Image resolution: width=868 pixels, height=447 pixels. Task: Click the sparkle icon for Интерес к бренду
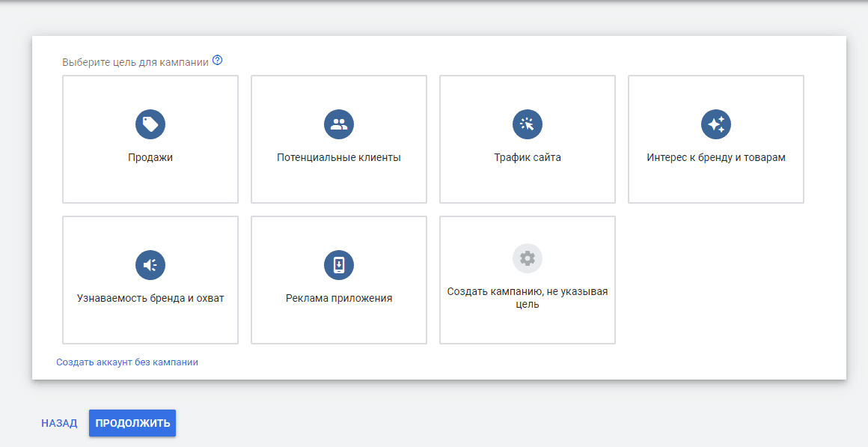[716, 124]
